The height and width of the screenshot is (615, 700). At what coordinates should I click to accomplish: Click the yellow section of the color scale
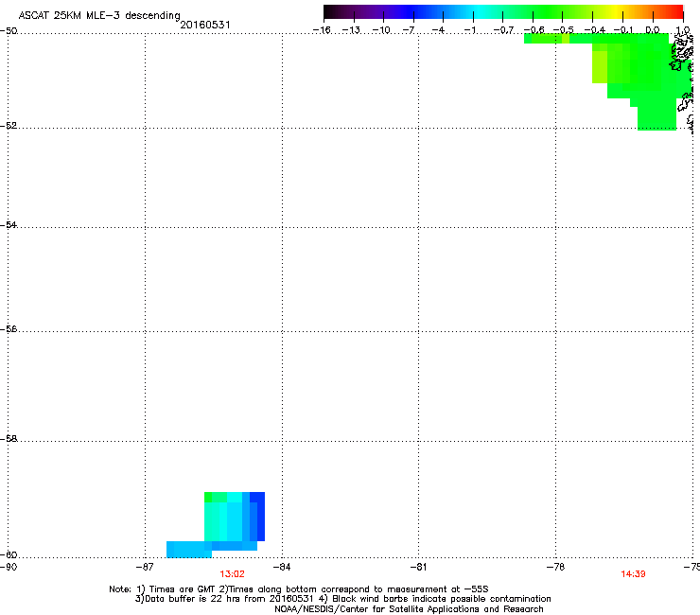click(616, 11)
